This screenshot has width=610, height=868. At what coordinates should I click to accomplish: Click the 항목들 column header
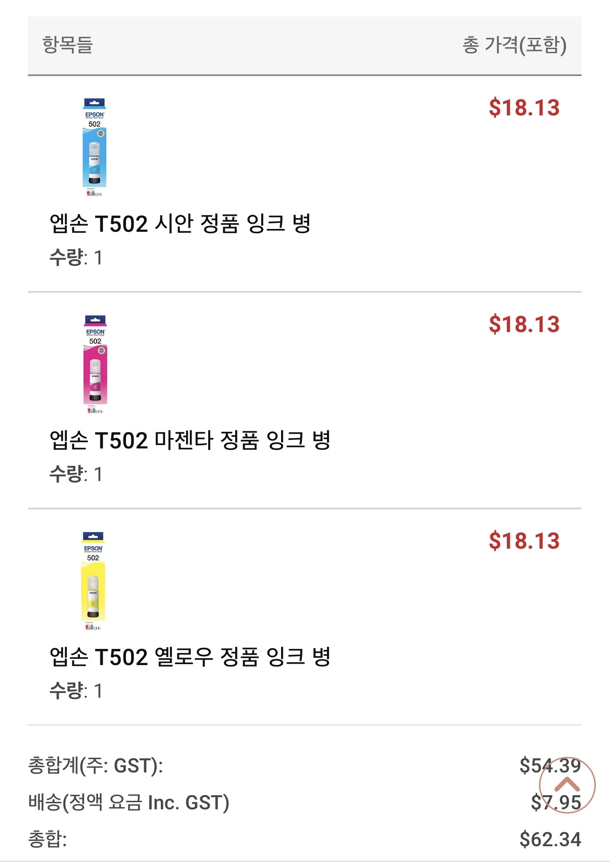point(68,45)
